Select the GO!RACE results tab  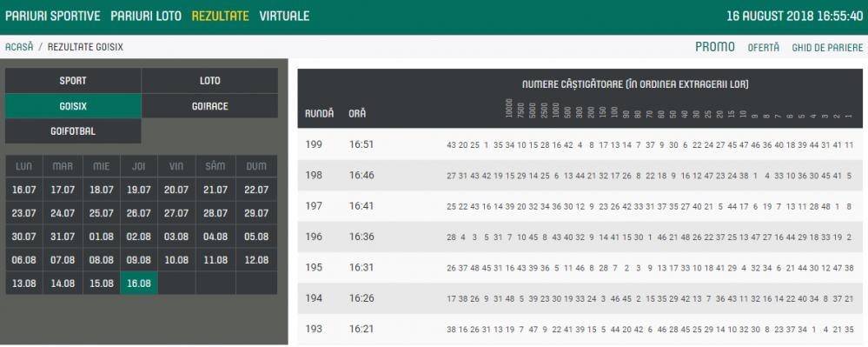(x=209, y=106)
